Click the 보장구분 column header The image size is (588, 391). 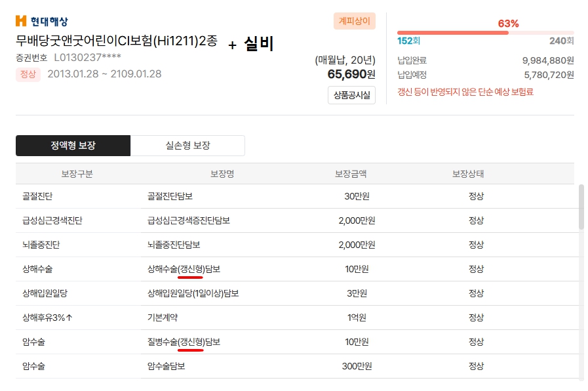click(x=77, y=174)
